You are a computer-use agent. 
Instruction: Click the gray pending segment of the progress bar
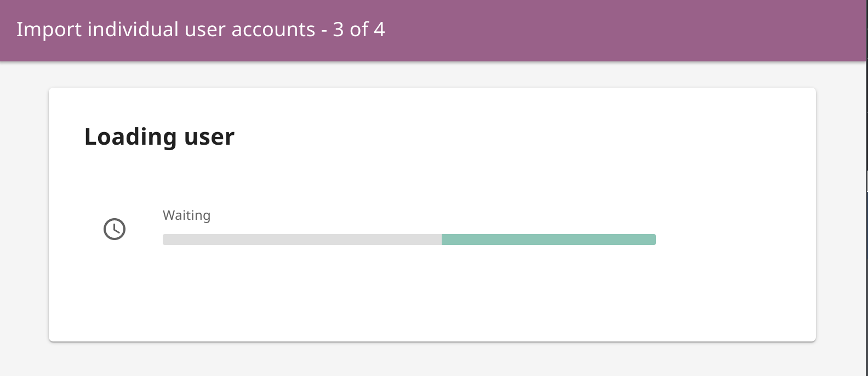(301, 239)
